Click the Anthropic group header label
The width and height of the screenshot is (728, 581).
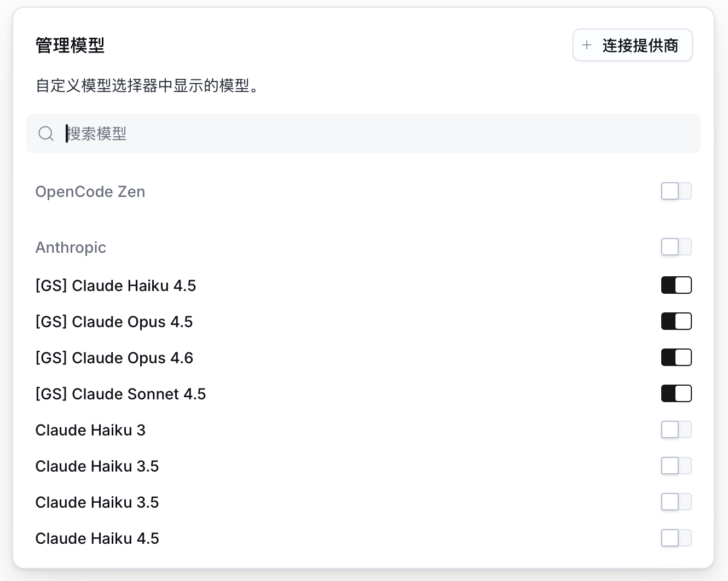click(71, 247)
